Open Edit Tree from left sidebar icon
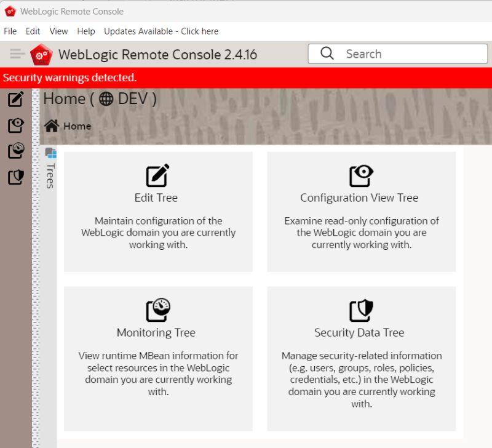This screenshot has height=448, width=492. [x=16, y=99]
